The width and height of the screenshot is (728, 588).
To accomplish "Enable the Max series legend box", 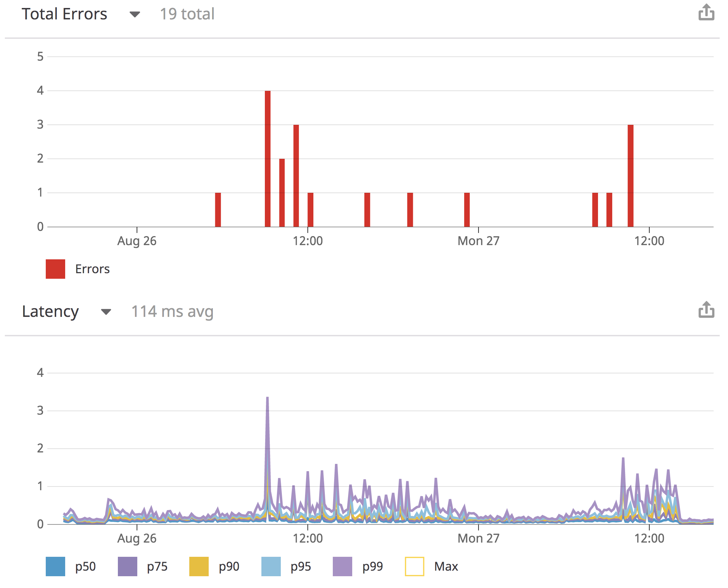I will coord(415,567).
